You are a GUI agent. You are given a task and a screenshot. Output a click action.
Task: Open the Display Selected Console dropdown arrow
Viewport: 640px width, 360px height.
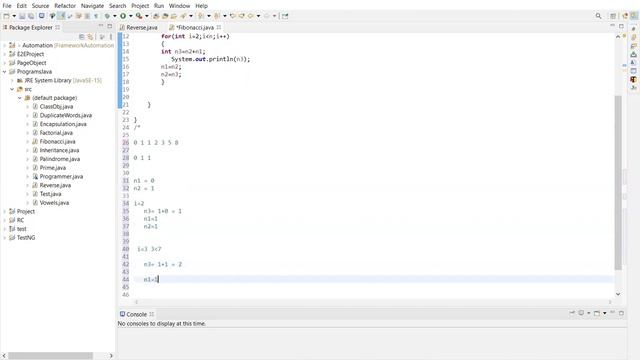589,313
